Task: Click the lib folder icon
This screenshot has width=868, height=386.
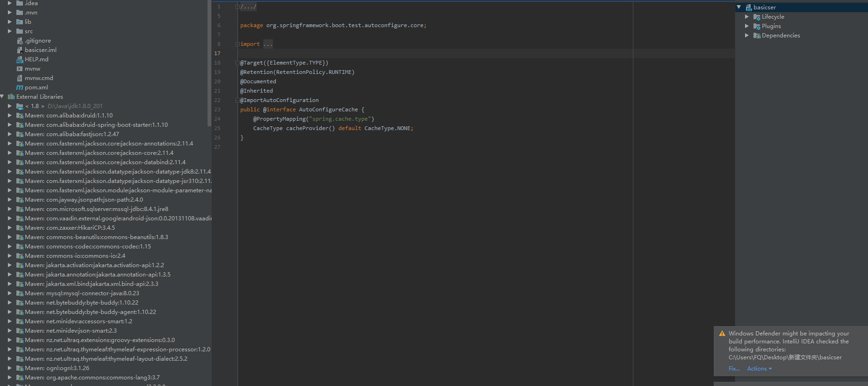Action: click(x=20, y=22)
